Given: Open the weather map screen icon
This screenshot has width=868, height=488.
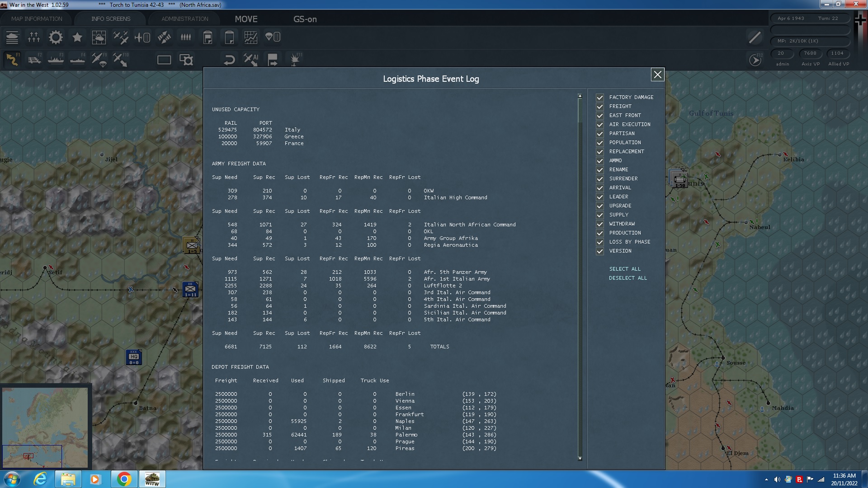Looking at the screenshot, I should coord(99,37).
